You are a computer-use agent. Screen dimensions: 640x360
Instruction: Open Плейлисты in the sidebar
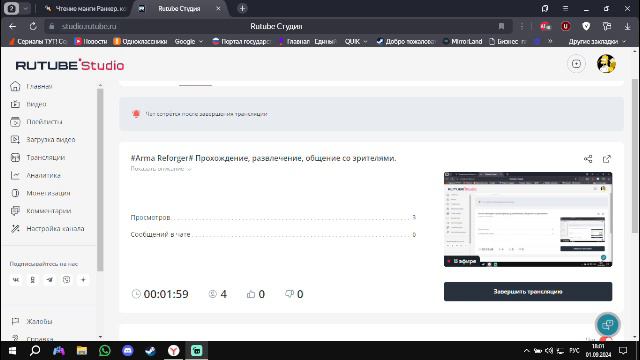[x=37, y=122]
